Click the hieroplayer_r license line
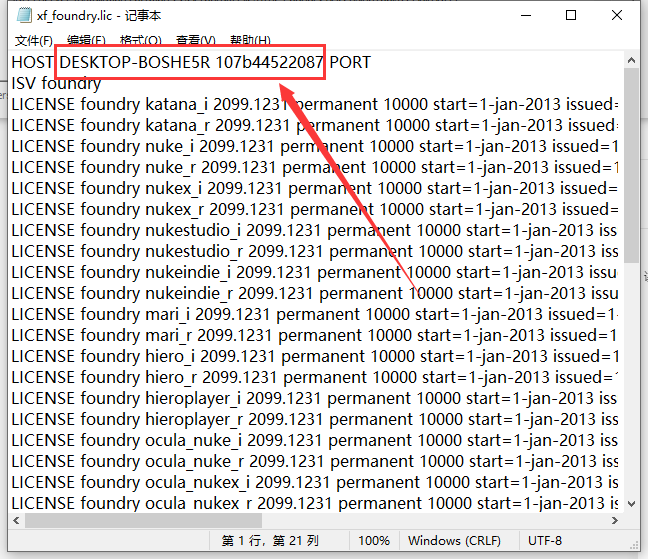Screen dimensions: 648x559 (314, 420)
